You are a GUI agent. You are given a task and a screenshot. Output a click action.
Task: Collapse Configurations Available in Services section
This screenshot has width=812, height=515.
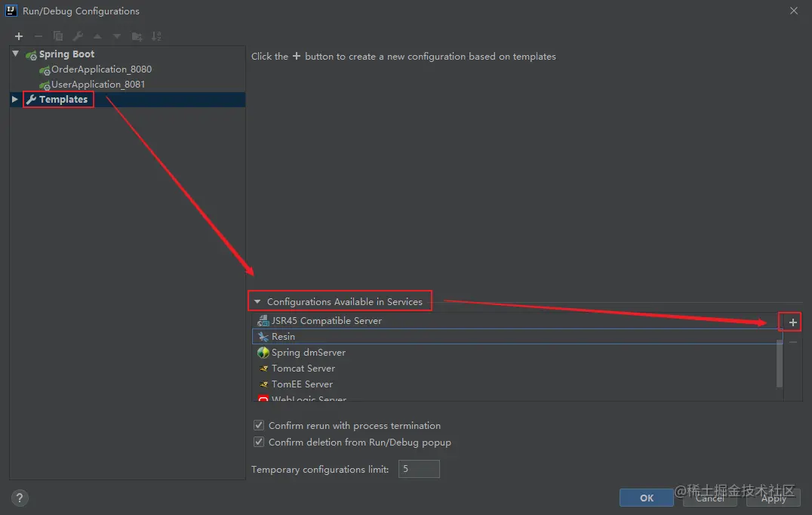tap(257, 301)
